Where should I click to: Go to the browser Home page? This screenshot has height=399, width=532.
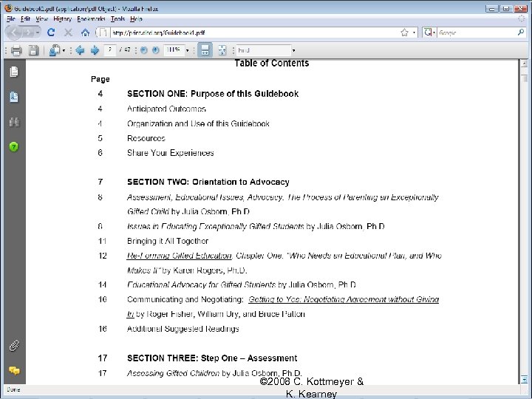pos(85,33)
